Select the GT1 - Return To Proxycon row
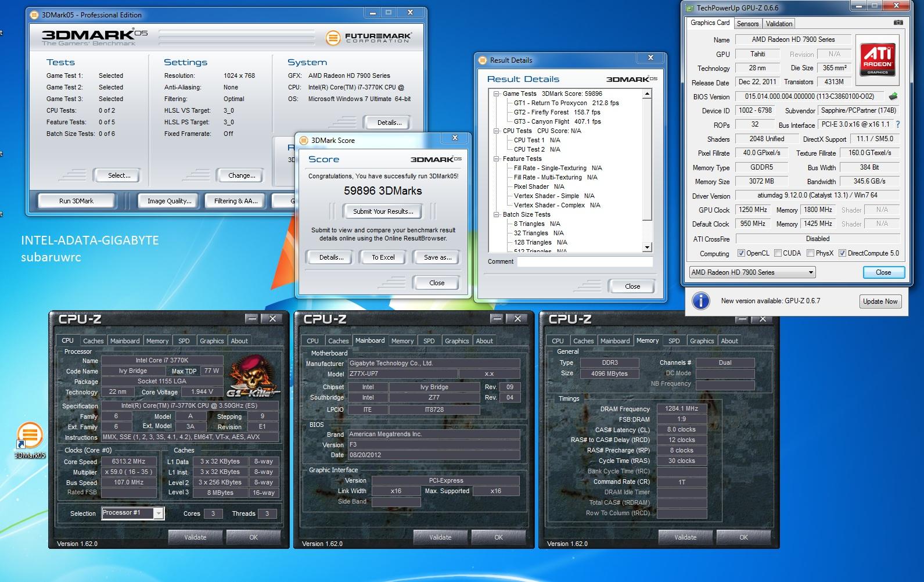 (566, 103)
